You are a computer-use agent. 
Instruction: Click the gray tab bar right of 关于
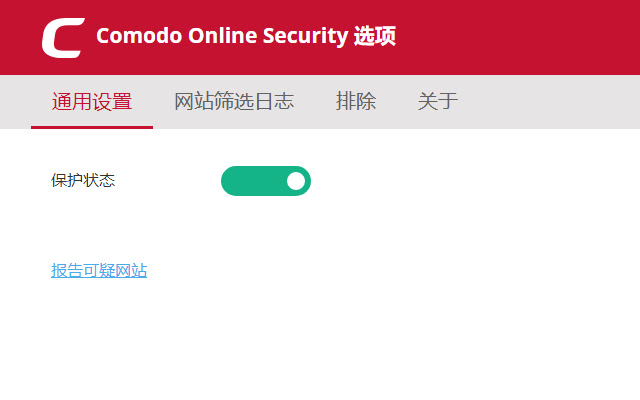[550, 101]
